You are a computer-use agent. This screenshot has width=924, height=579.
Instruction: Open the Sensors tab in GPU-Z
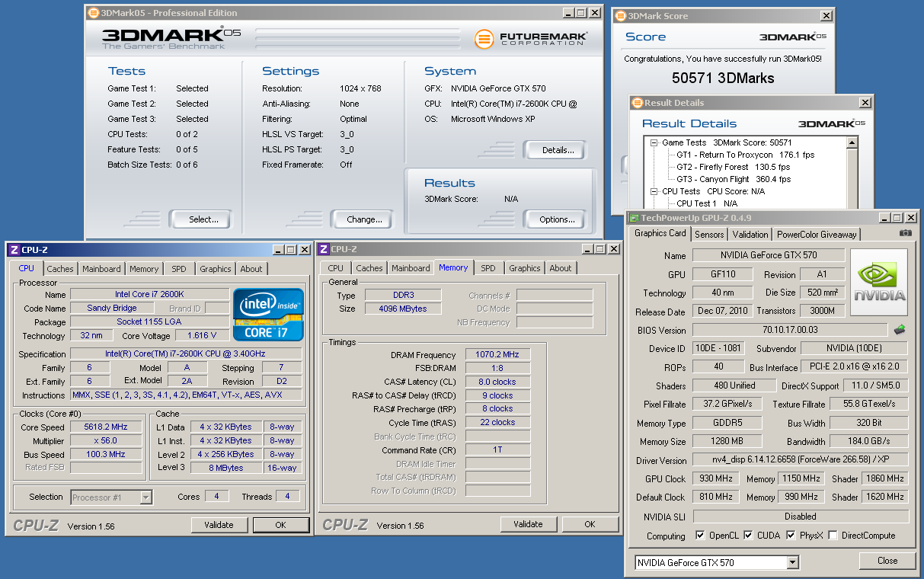(x=709, y=235)
